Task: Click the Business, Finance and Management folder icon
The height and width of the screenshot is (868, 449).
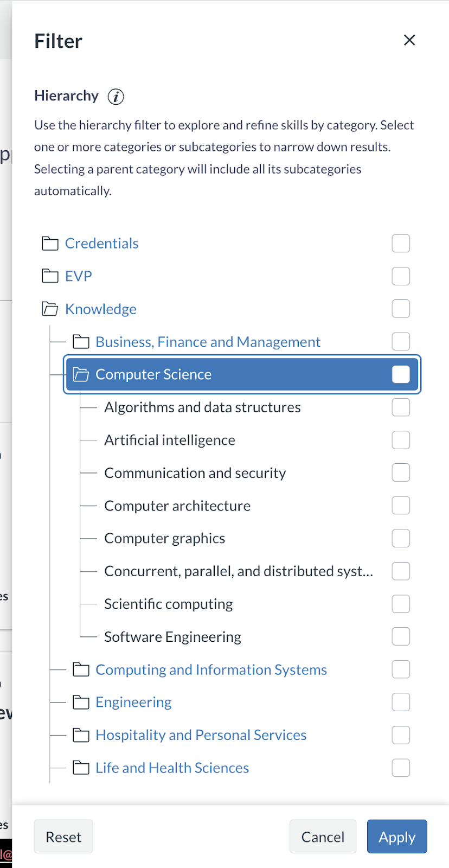Action: coord(81,342)
